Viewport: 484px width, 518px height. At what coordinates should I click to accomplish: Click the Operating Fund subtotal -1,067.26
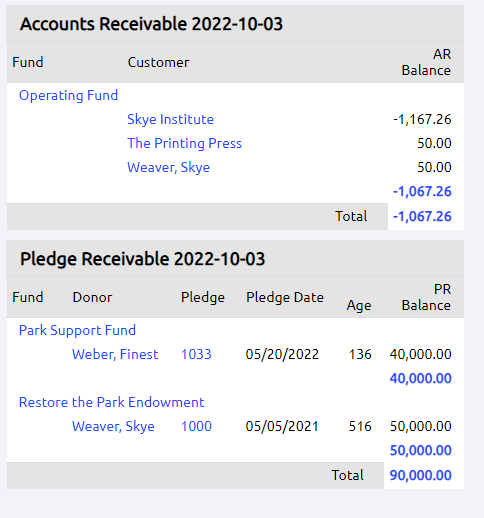pyautogui.click(x=422, y=192)
